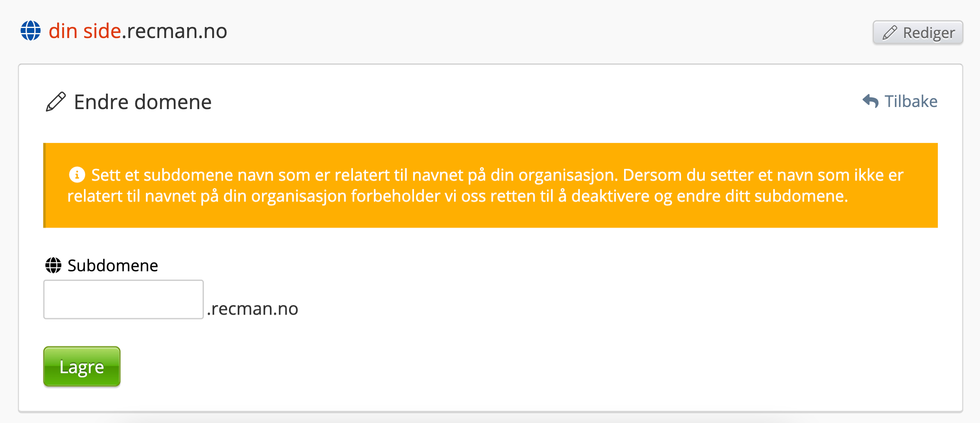Click the black globe icon beside Subdomene
Screen dimensions: 980x423
[53, 265]
